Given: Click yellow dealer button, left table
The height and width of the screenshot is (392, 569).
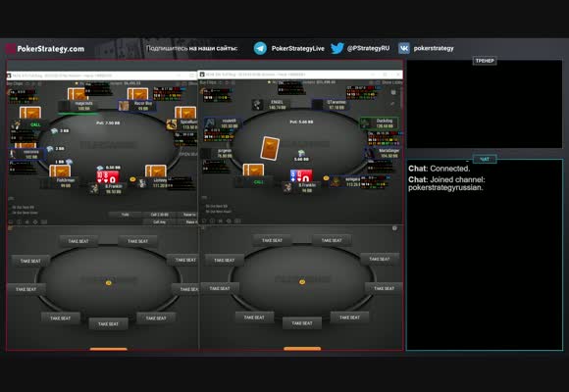Looking at the screenshot, I should [x=132, y=179].
